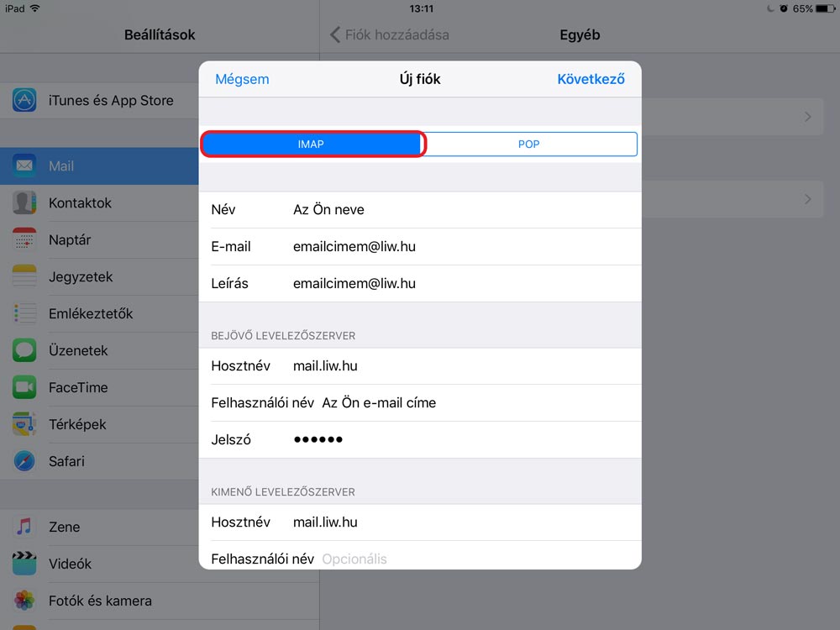Select the IMAP account type
840x630 pixels.
(311, 144)
